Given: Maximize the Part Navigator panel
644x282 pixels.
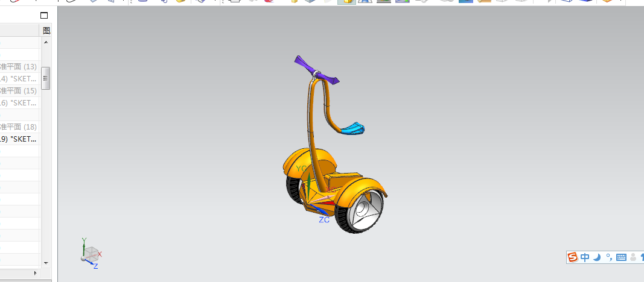Looking at the screenshot, I should point(44,16).
